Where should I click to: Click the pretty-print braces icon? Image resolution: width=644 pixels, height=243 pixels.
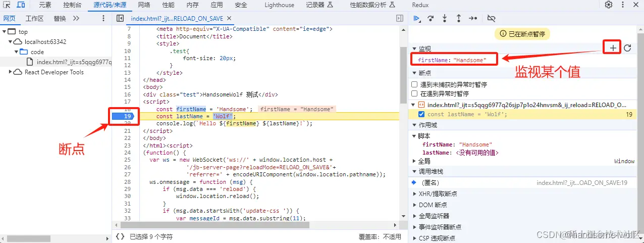[120, 236]
